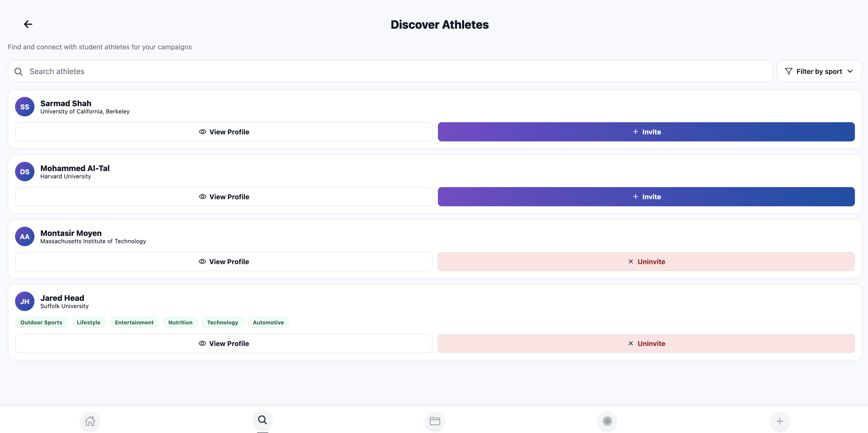Image resolution: width=868 pixels, height=433 pixels.
Task: Select the Lifestyle tag on Jared Head's card
Action: (x=88, y=322)
